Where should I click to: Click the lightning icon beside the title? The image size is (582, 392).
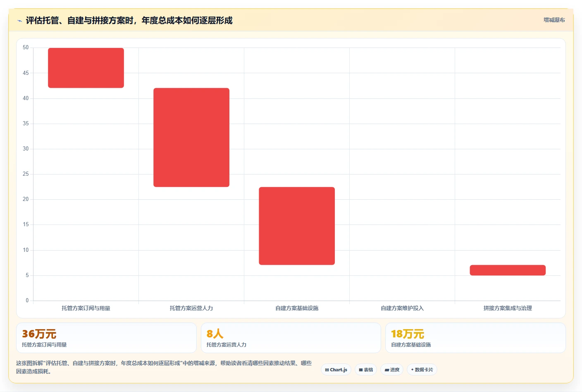pos(19,21)
